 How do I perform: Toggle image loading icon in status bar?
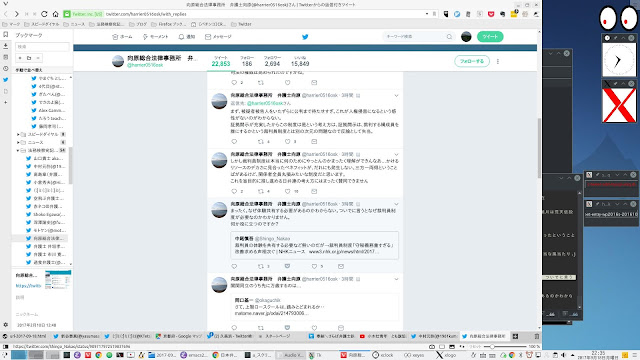point(451,347)
